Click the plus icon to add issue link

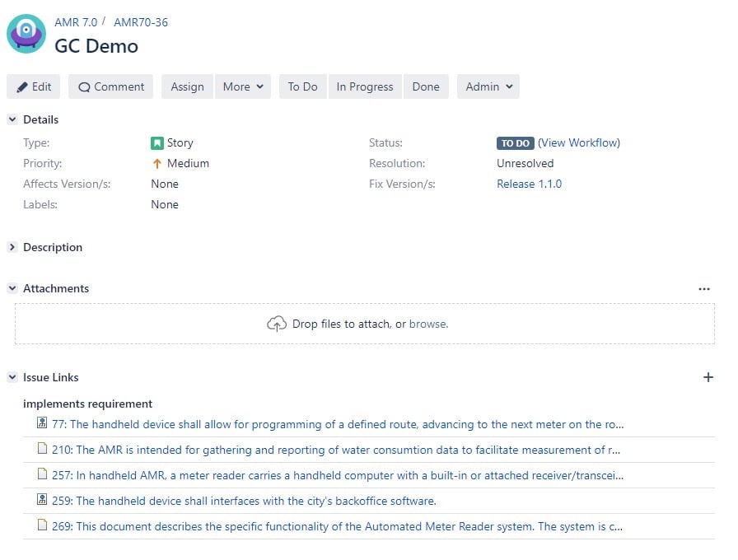tap(708, 377)
